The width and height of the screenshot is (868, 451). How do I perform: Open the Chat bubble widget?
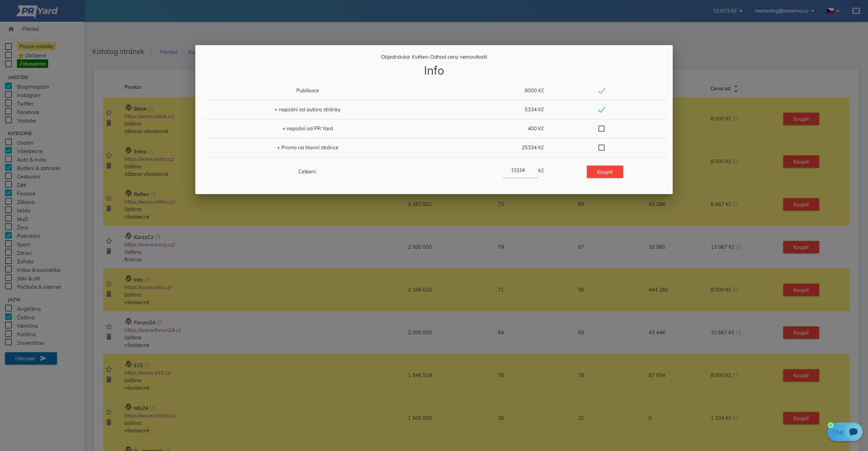click(x=845, y=432)
